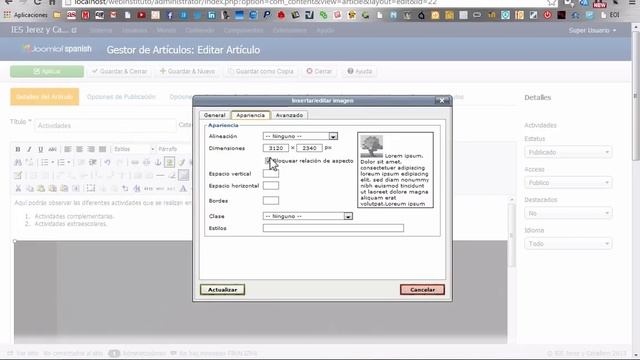The image size is (640, 360).
Task: Click the Actualizar button
Action: [x=222, y=290]
